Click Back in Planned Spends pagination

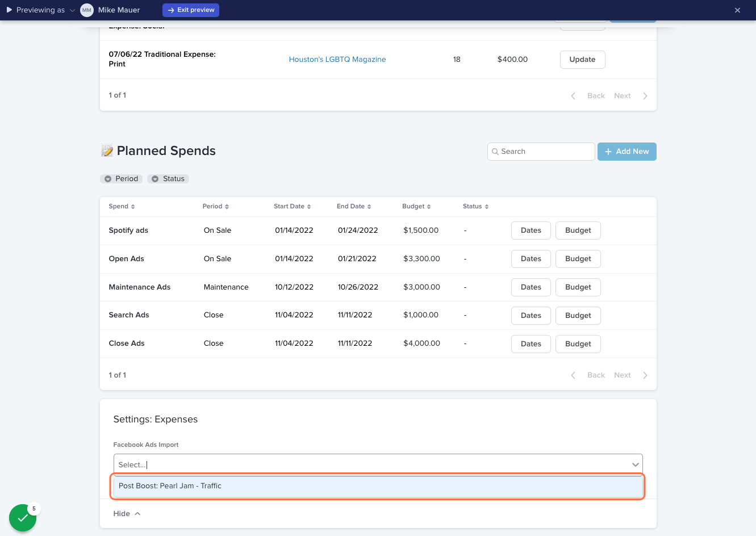[x=596, y=375]
